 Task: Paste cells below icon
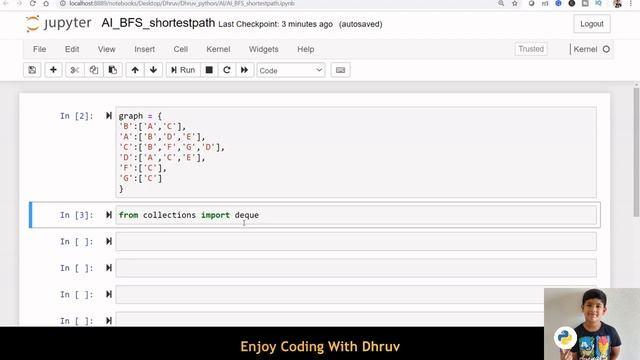113,70
